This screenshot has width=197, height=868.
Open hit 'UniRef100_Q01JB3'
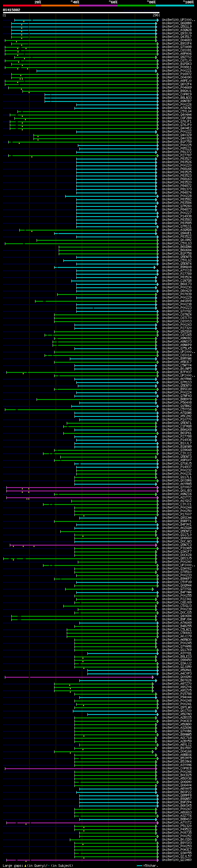click(177, 491)
